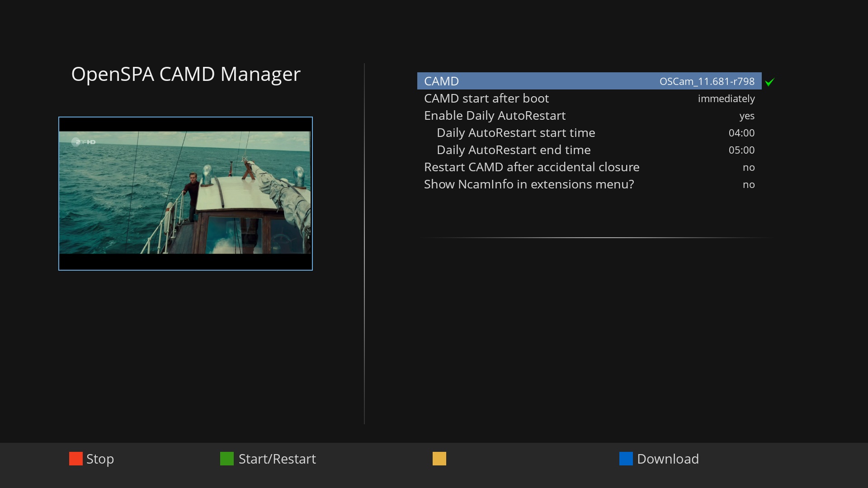
Task: Click the red Stop color button
Action: pyautogui.click(x=76, y=459)
